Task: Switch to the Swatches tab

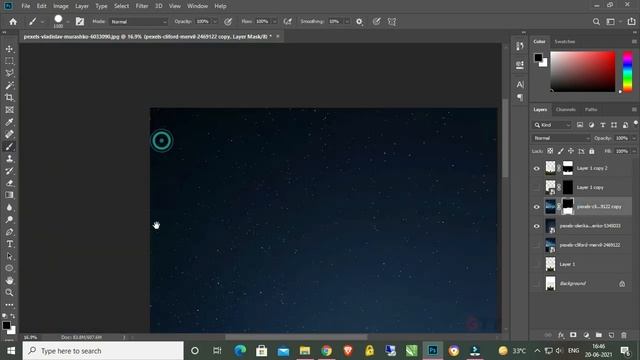Action: tap(565, 42)
